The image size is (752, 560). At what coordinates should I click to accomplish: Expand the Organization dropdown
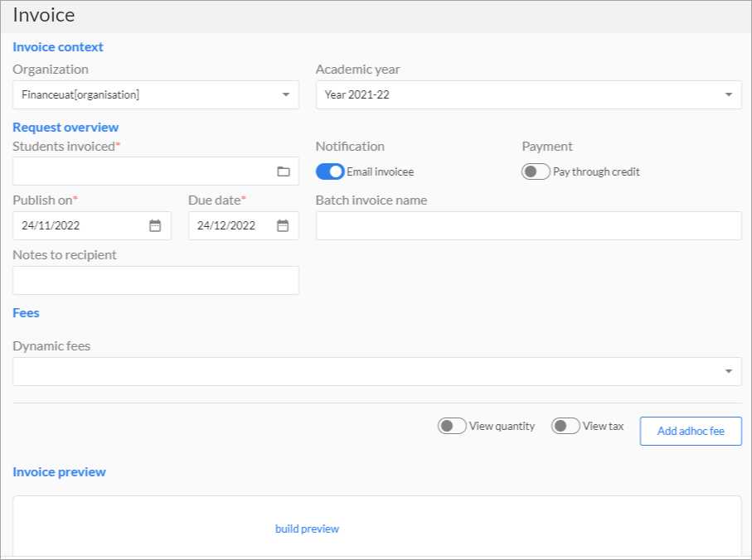pos(156,94)
